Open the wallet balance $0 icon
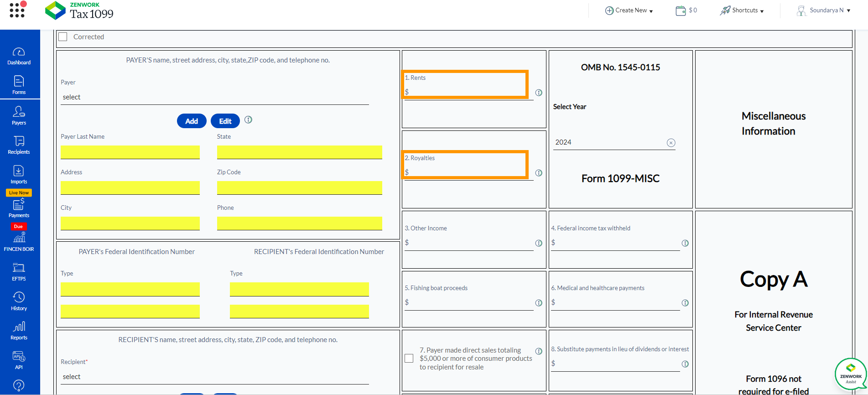 [x=686, y=10]
